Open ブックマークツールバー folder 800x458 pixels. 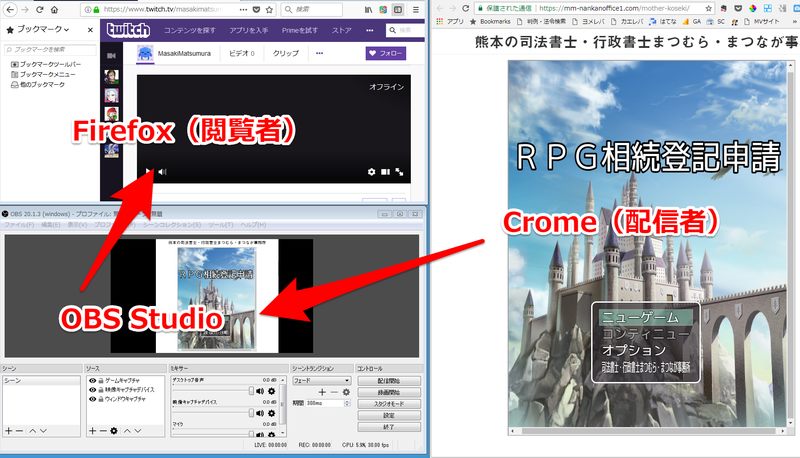click(46, 64)
